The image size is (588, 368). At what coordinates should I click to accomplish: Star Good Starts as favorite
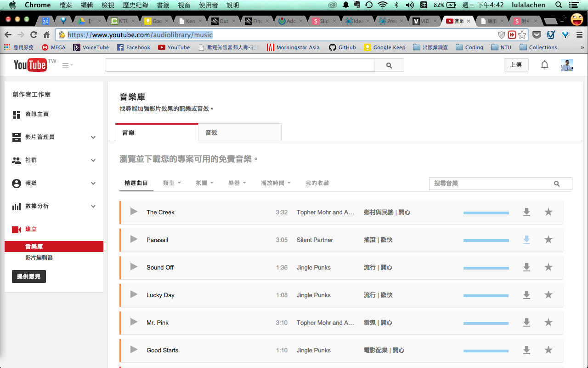click(x=548, y=350)
